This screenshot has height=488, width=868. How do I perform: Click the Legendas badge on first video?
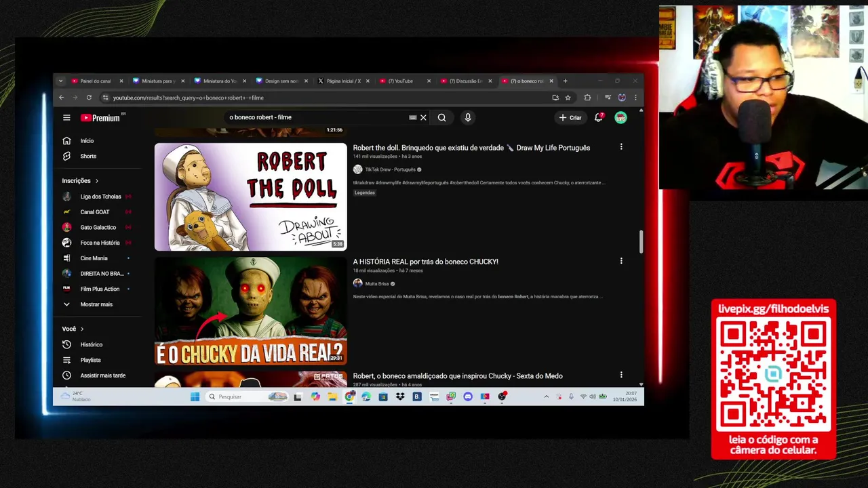[364, 192]
